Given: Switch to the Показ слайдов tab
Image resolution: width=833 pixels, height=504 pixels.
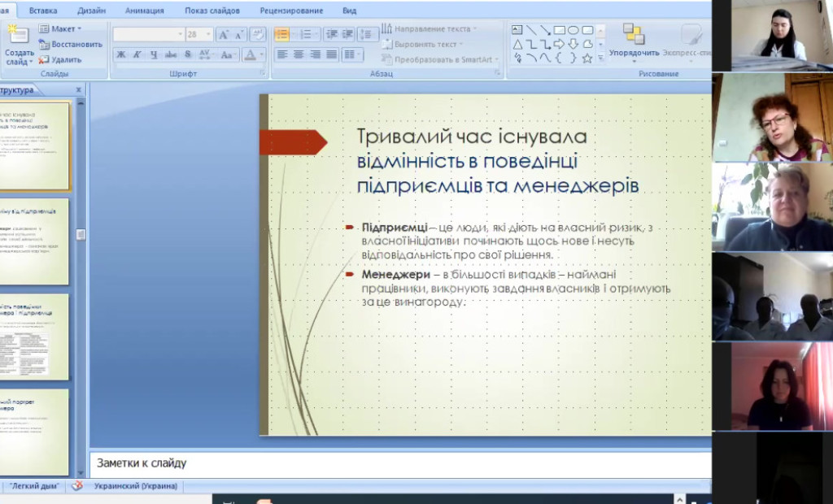Looking at the screenshot, I should click(x=212, y=11).
